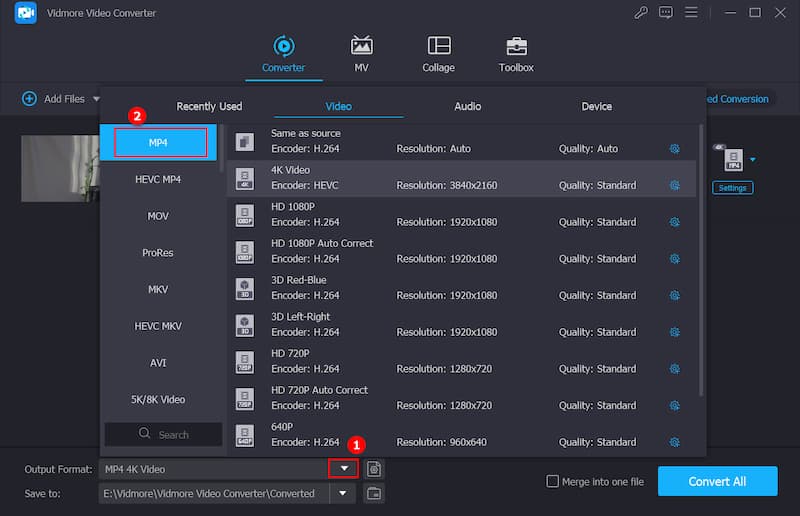800x516 pixels.
Task: Open the Toolbox module
Action: pos(516,46)
